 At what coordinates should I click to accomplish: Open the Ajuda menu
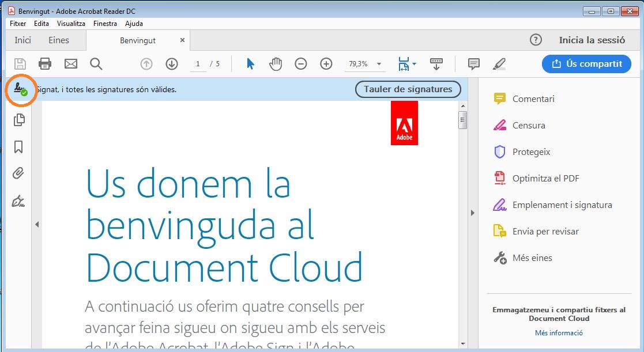pyautogui.click(x=134, y=24)
